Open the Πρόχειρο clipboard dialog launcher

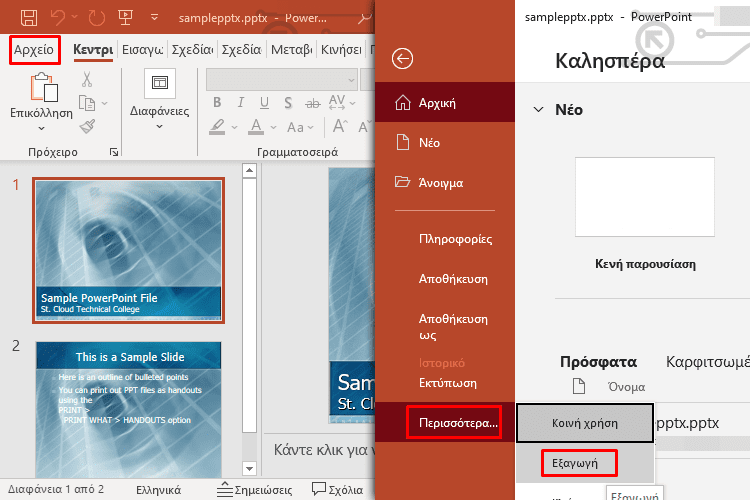(x=114, y=152)
